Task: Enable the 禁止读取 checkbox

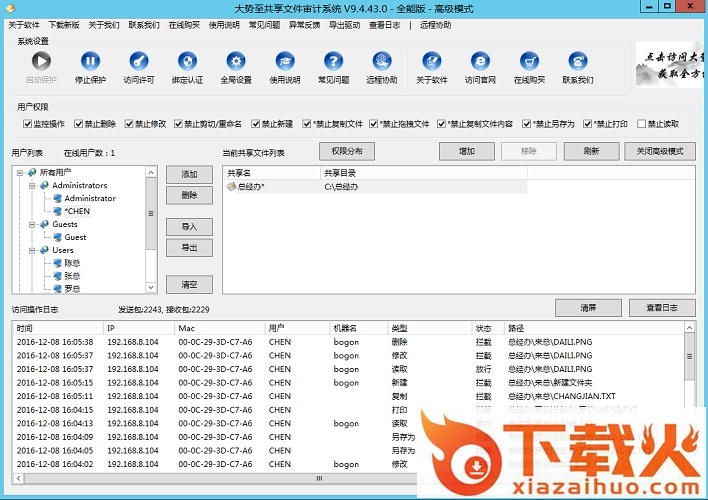Action: 641,125
